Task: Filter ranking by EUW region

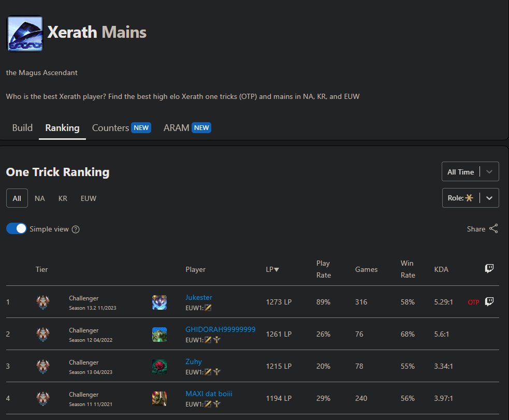Action: (89, 198)
